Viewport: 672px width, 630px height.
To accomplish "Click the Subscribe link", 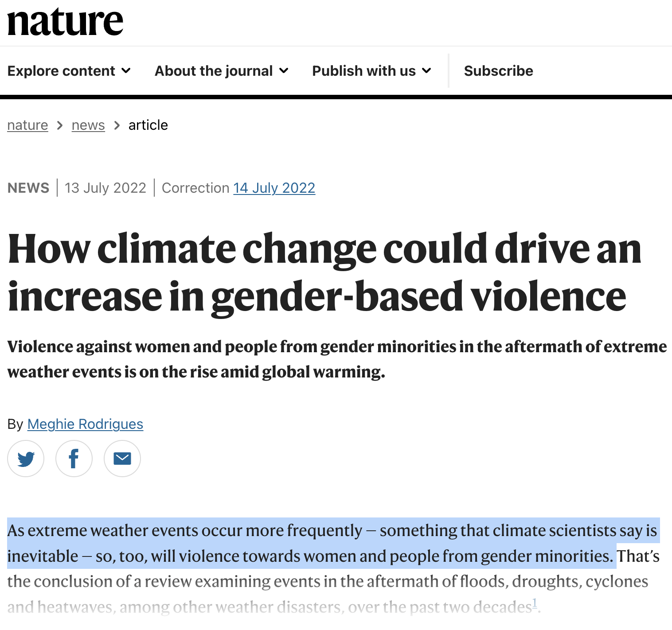I will (498, 71).
